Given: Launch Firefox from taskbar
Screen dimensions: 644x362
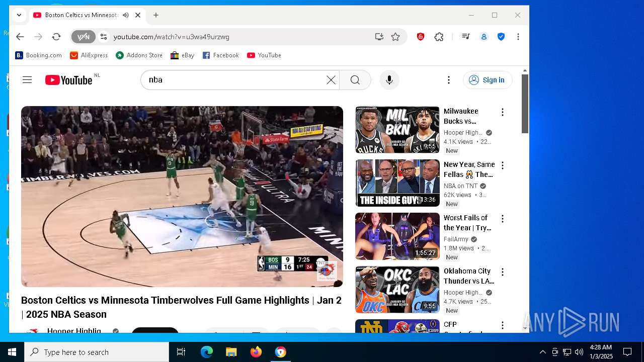Looking at the screenshot, I should click(x=256, y=352).
